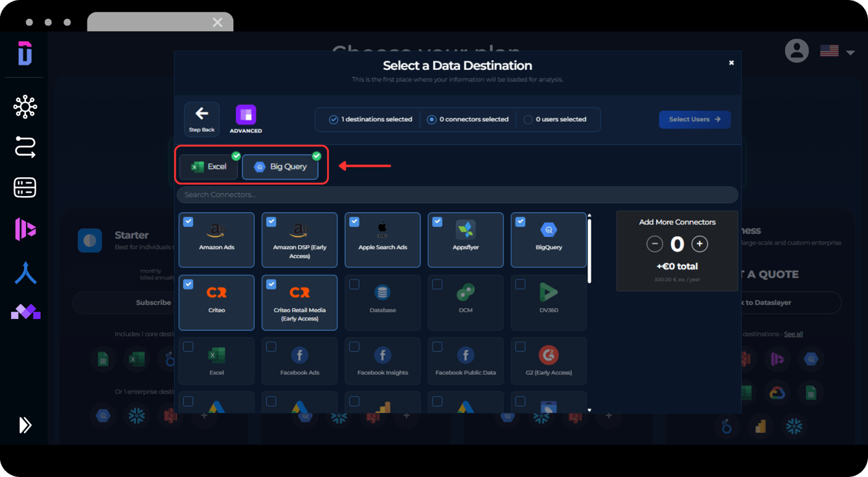This screenshot has width=868, height=477.
Task: Uncheck the Amazon DSP (Early Access) checkbox
Action: click(x=271, y=222)
